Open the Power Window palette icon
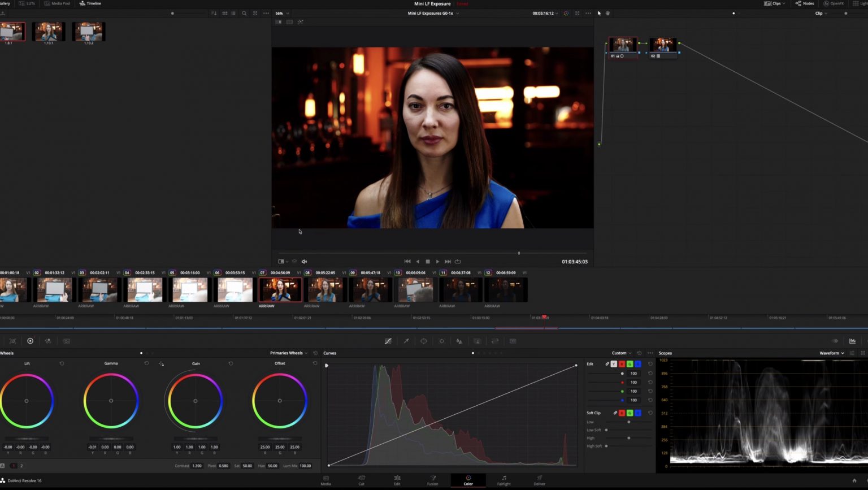 (x=423, y=341)
